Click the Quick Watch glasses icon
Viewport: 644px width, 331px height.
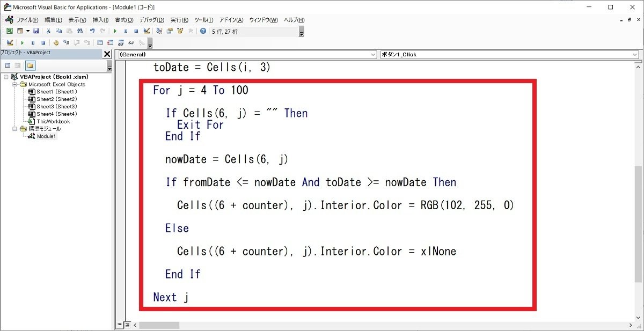(131, 43)
